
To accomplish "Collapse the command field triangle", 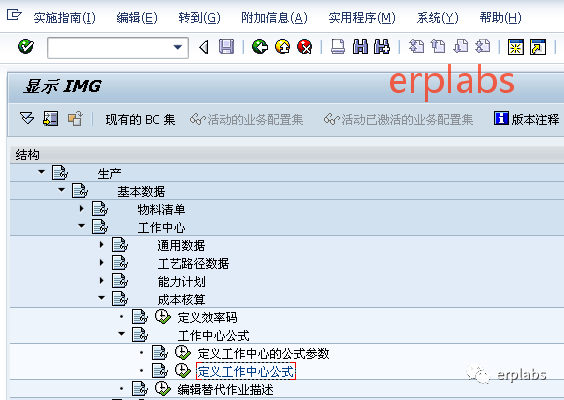I will coord(204,47).
